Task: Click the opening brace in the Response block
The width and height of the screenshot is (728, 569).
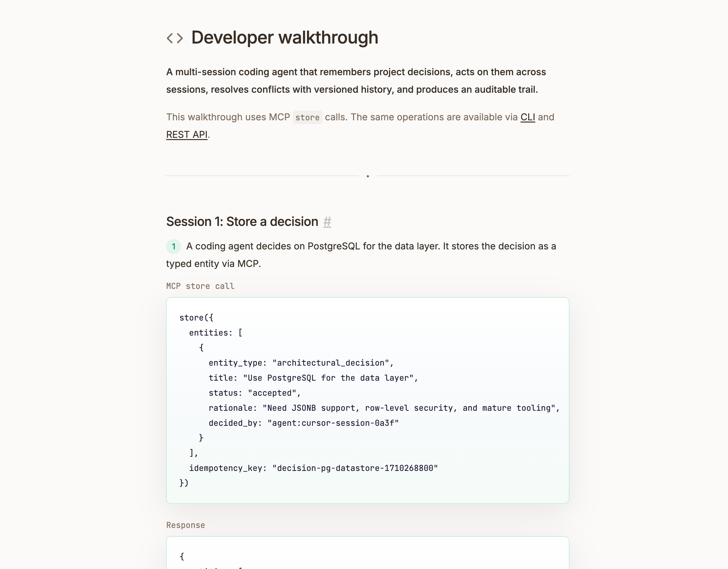Action: [182, 556]
